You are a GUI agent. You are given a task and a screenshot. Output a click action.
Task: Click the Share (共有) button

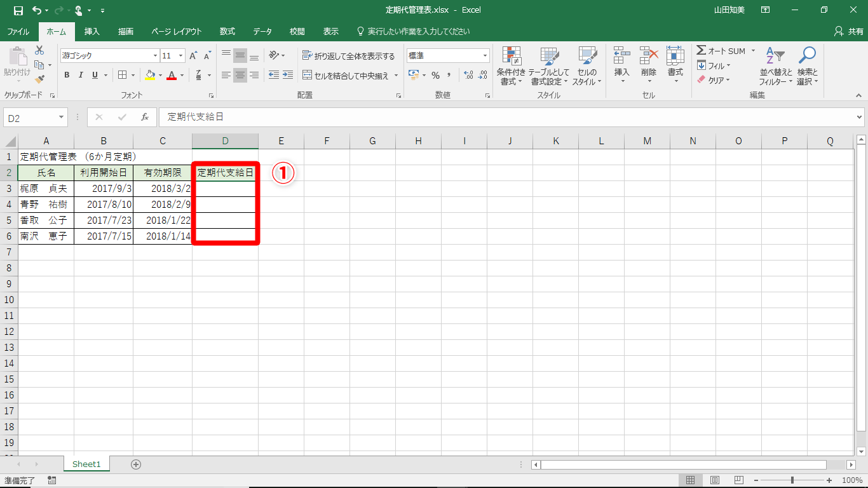coord(849,31)
